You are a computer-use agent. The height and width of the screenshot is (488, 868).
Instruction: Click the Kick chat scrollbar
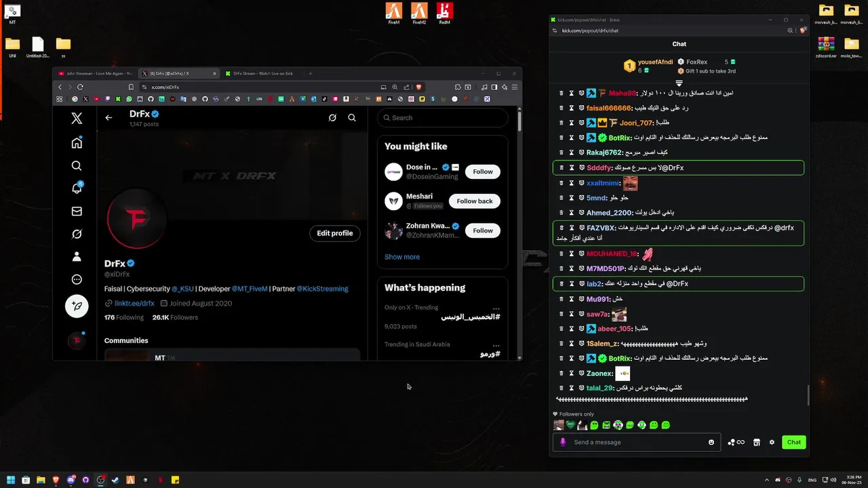808,394
